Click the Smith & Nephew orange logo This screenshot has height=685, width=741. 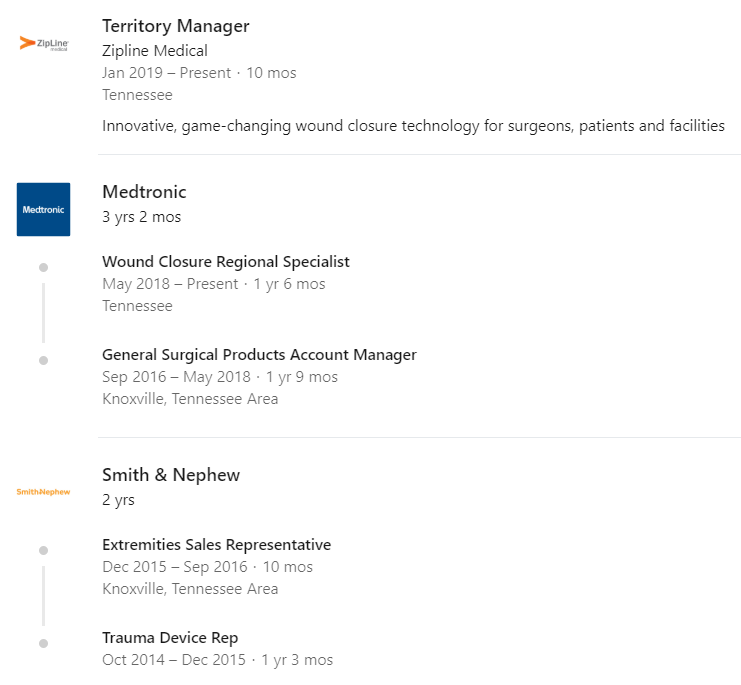click(x=43, y=492)
